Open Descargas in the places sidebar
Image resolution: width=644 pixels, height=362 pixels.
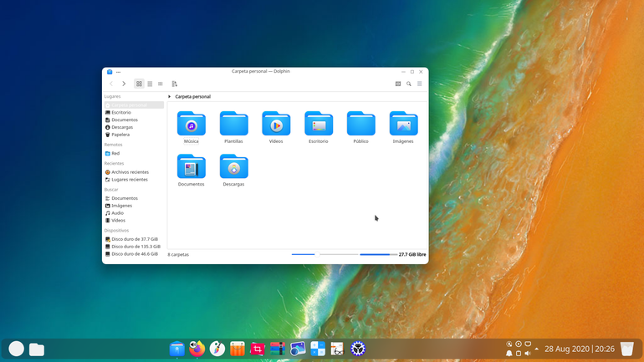134,127
